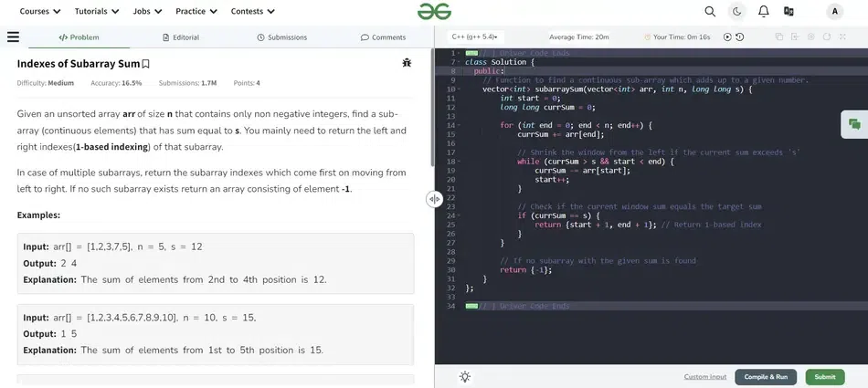Expand folded driver code at line 1
Screen dimensions: 868x388
click(x=471, y=53)
